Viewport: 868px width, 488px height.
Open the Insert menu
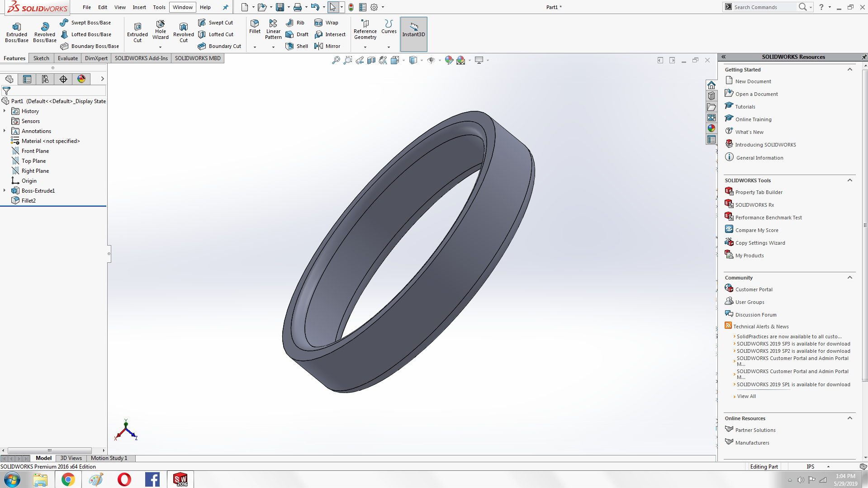point(139,7)
